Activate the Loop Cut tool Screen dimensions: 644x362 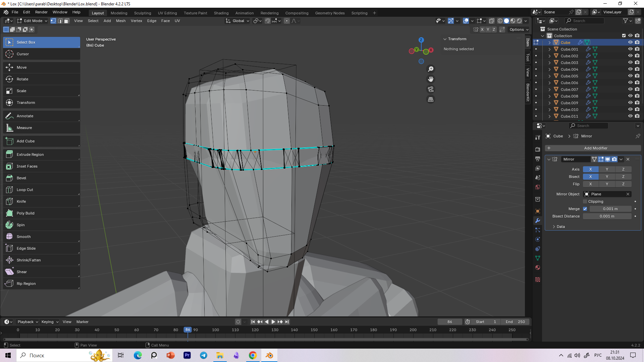pos(41,190)
